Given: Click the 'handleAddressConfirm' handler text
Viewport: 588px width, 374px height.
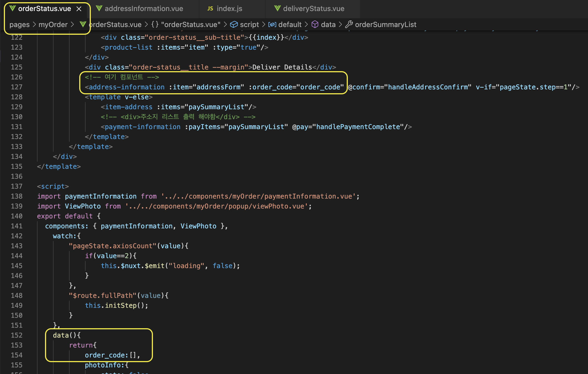Looking at the screenshot, I should tap(428, 87).
